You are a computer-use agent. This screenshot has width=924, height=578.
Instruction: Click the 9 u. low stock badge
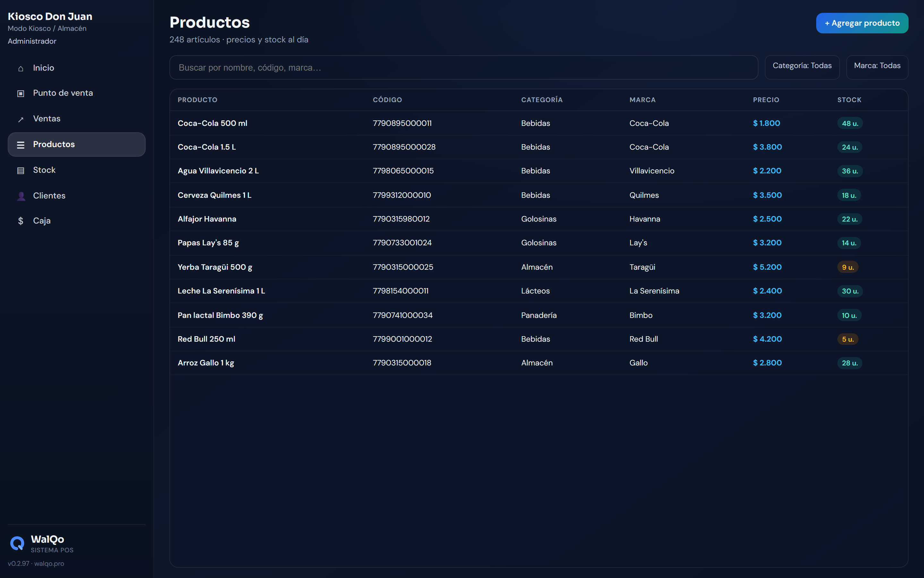(848, 267)
